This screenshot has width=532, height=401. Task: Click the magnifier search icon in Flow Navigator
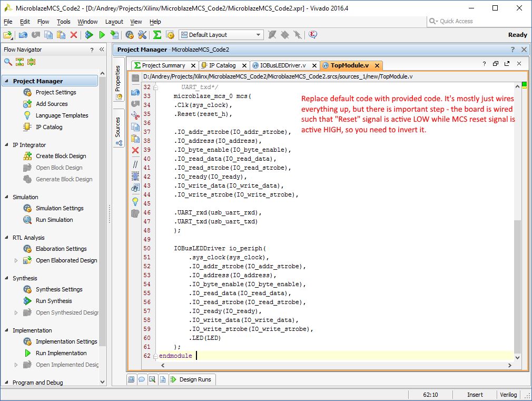8,62
